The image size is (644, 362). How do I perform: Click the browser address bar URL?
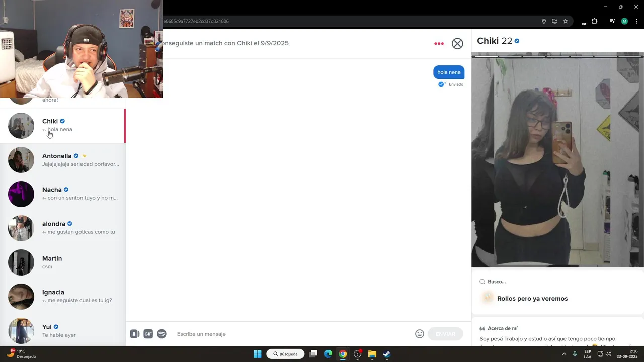[196, 21]
